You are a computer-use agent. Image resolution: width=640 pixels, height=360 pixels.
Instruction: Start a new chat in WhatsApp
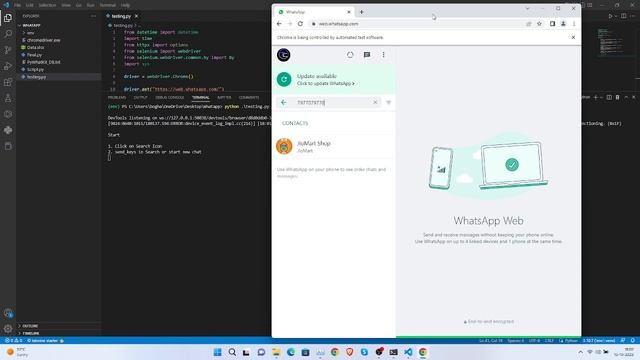coord(367,55)
